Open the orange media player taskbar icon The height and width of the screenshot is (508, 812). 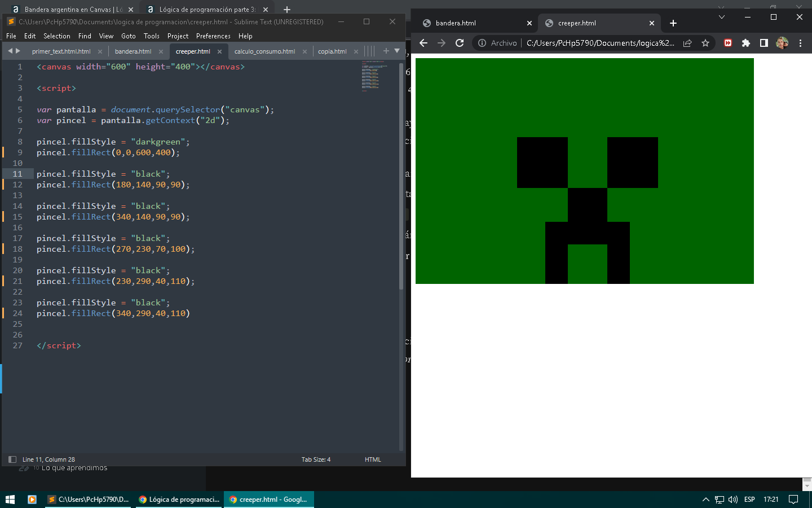tap(32, 500)
